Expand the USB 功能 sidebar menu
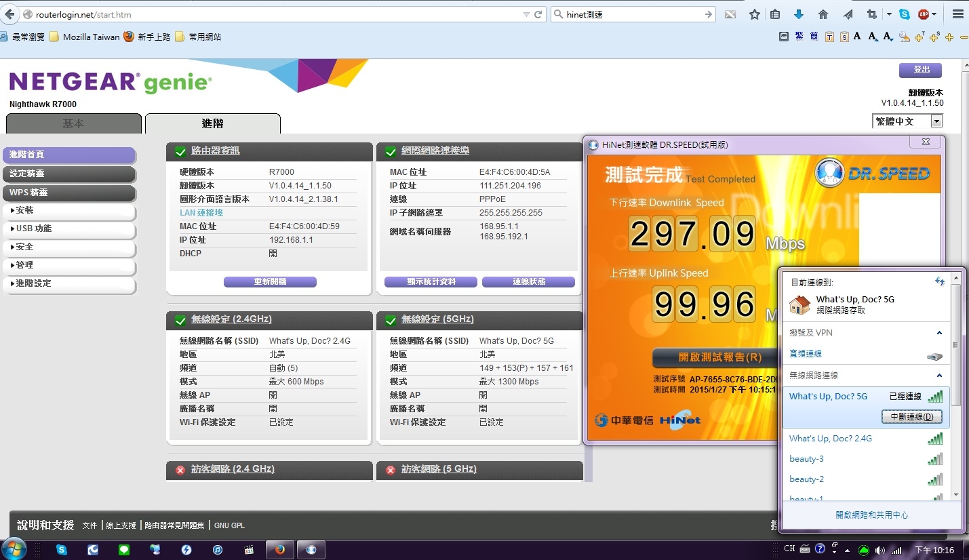 coord(69,228)
